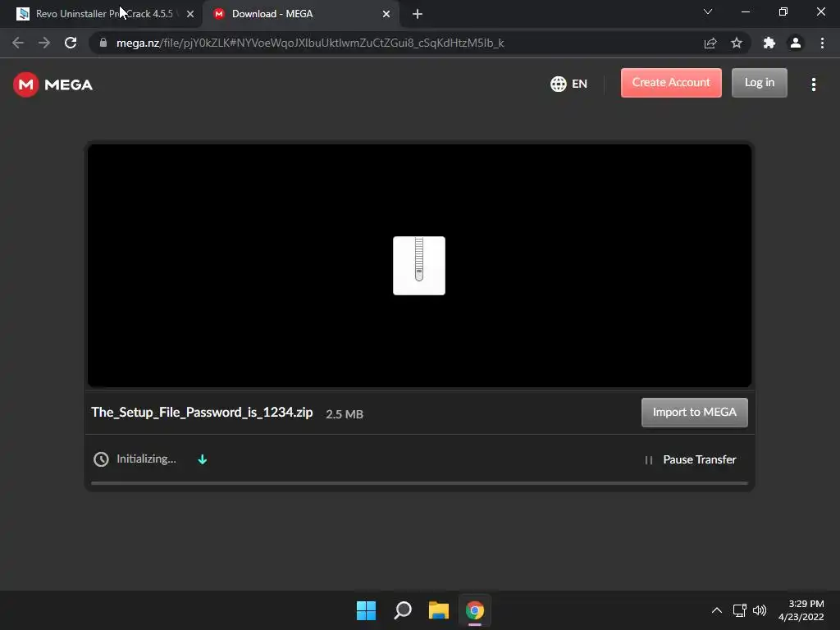The width and height of the screenshot is (840, 630).
Task: Select file name The_Setup_File_Password_is_1234.zip
Action: pos(202,413)
